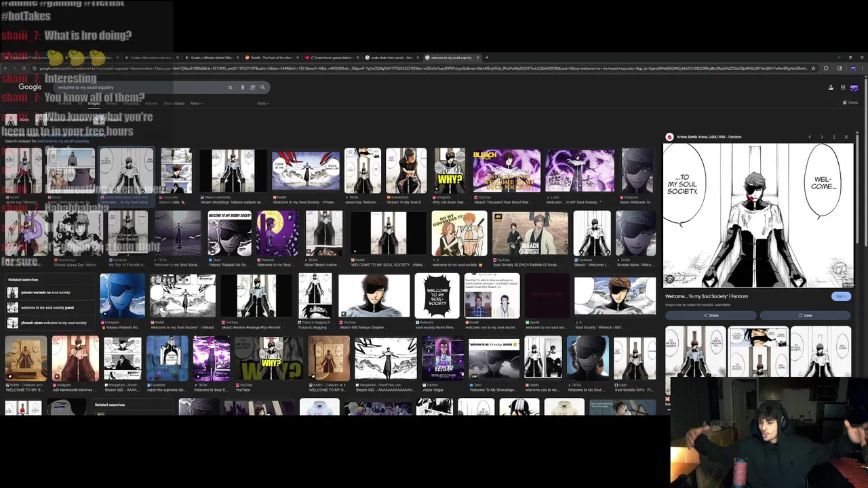This screenshot has height=488, width=868.
Task: Go back in browser history
Action: pyautogui.click(x=5, y=68)
